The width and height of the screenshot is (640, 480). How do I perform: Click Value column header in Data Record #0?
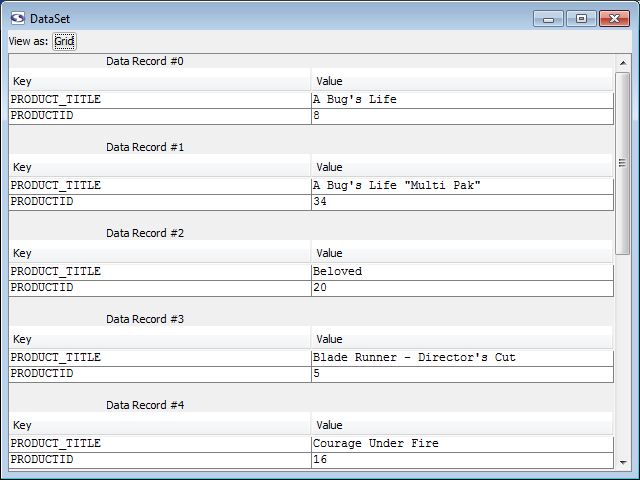462,81
